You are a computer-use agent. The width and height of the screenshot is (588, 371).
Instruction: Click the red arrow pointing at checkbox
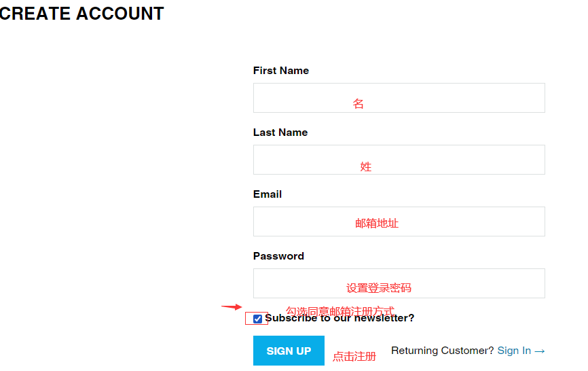click(x=232, y=307)
